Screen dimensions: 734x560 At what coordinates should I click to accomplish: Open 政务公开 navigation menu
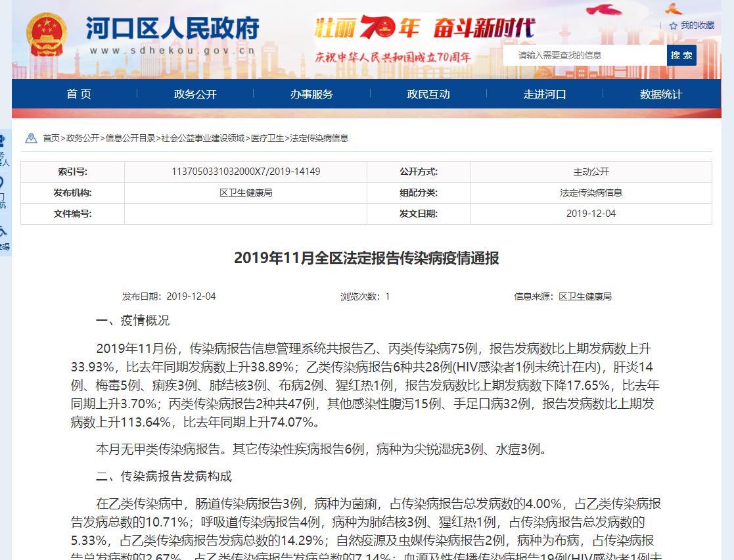coord(195,94)
